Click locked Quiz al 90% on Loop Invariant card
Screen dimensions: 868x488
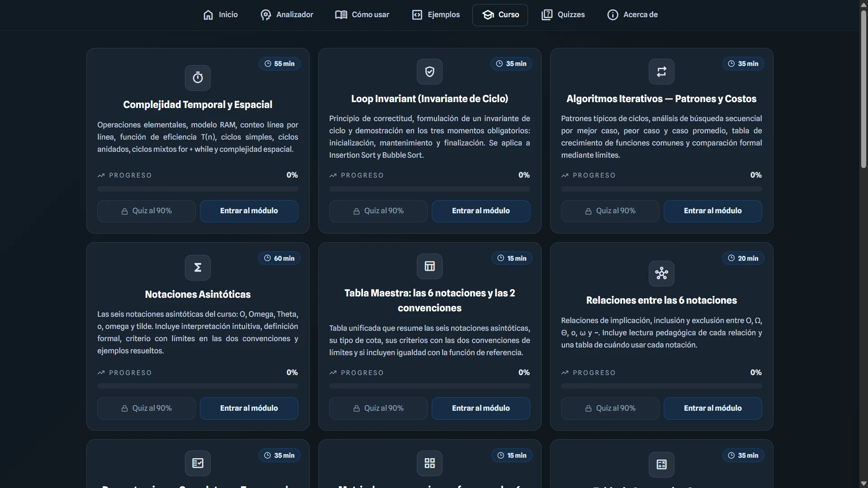coord(378,211)
